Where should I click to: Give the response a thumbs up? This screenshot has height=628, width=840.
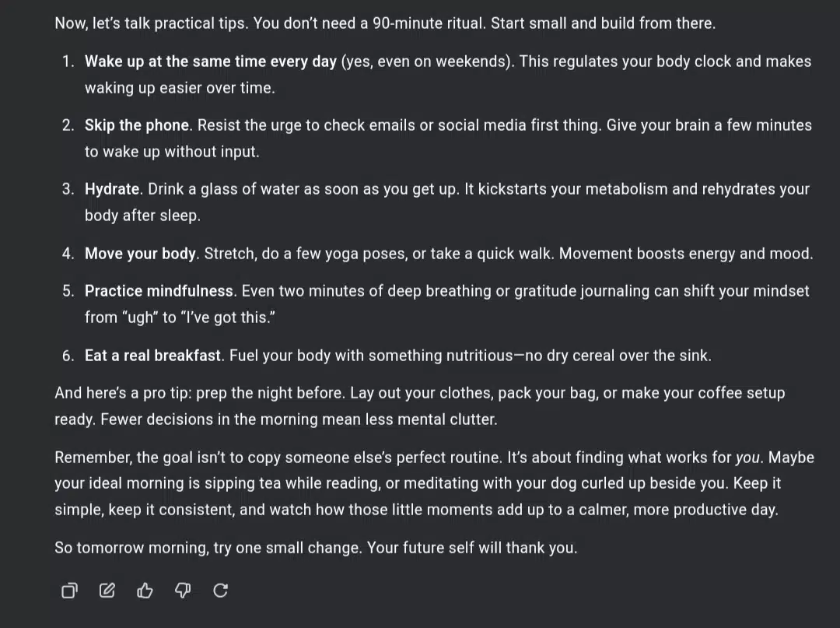coord(145,591)
